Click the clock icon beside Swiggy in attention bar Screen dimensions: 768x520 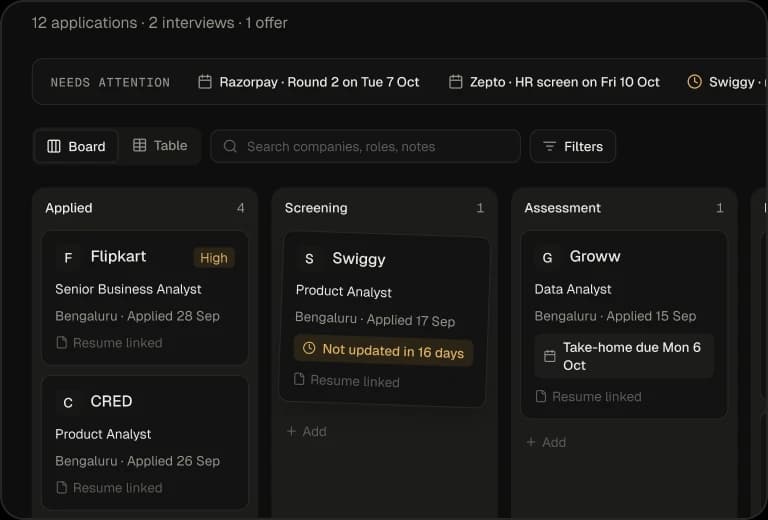[x=695, y=82]
